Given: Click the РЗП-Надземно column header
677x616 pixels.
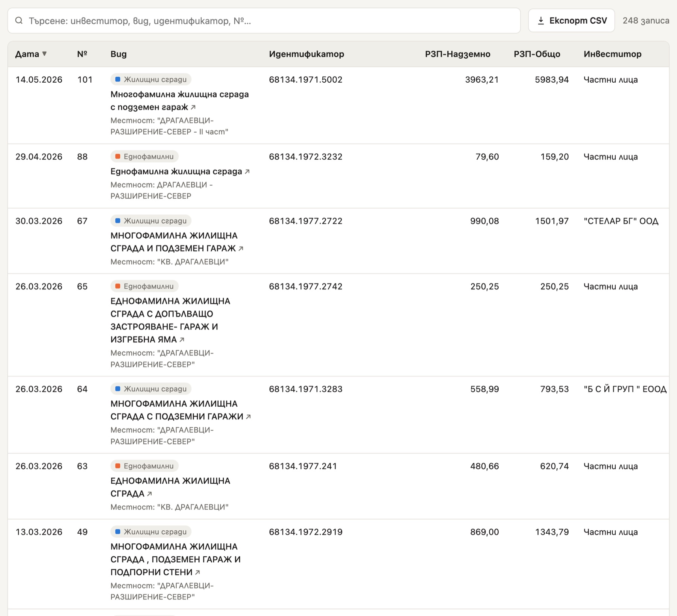Looking at the screenshot, I should (x=458, y=54).
